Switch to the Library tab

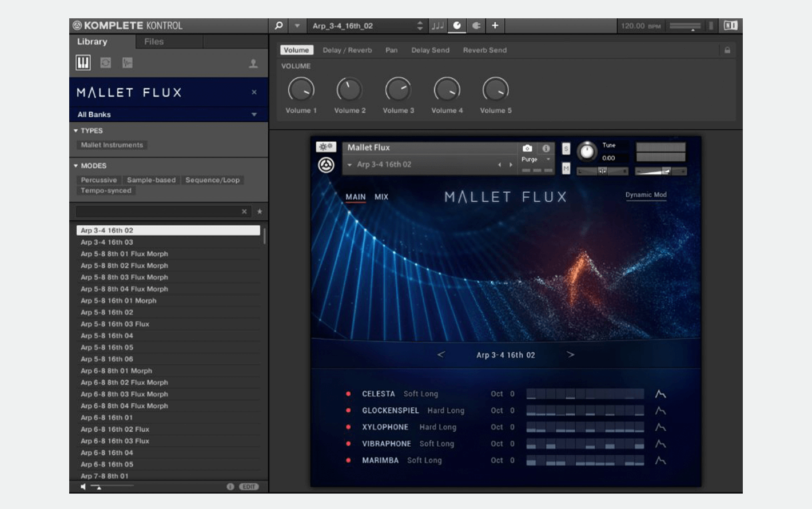[92, 42]
